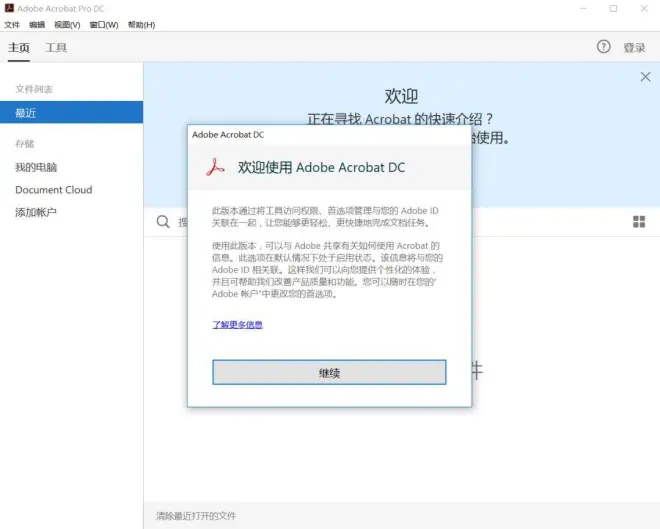The image size is (660, 529).
Task: Click the 登录 sign-in link
Action: coord(634,48)
